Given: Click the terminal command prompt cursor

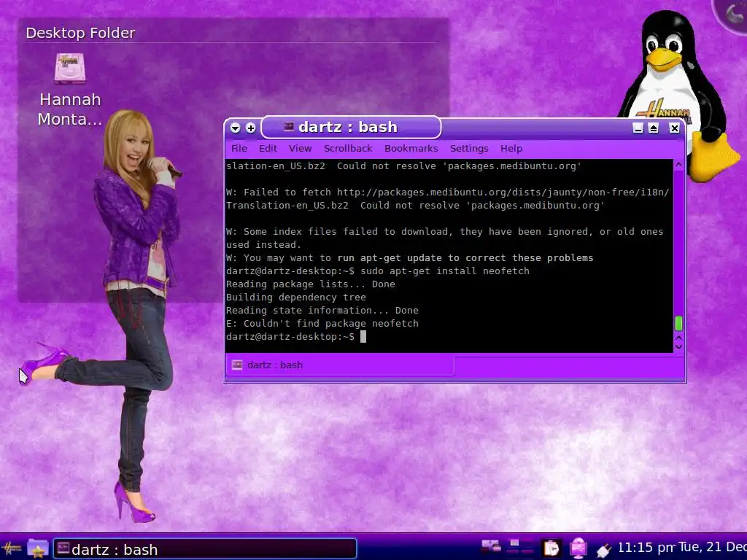Looking at the screenshot, I should tap(363, 337).
